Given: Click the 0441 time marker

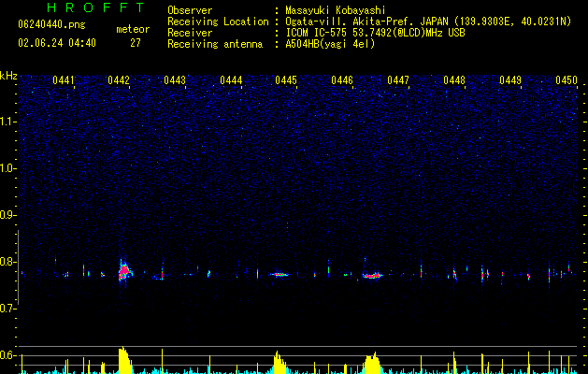Looking at the screenshot, I should tap(64, 80).
